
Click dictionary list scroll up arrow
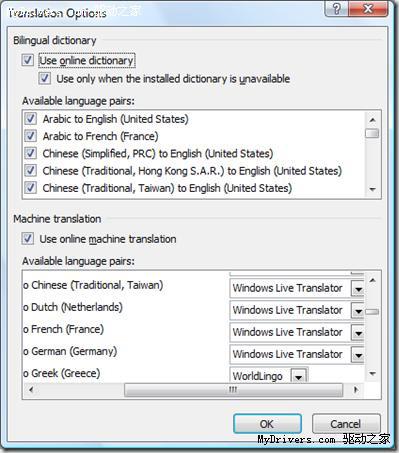[373, 120]
